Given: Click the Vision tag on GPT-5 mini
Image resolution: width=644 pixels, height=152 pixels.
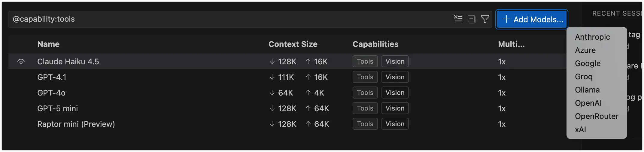Looking at the screenshot, I should 395,108.
